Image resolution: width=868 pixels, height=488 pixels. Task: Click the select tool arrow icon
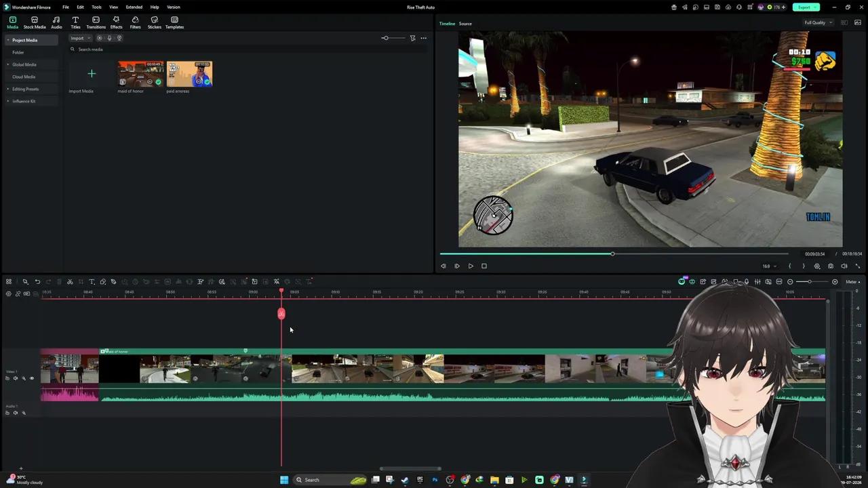click(x=25, y=282)
